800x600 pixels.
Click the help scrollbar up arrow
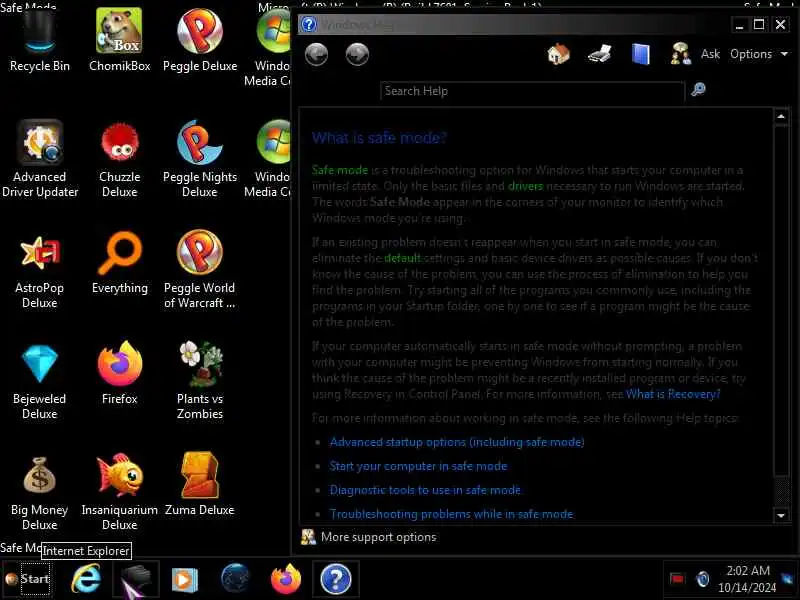[x=781, y=117]
